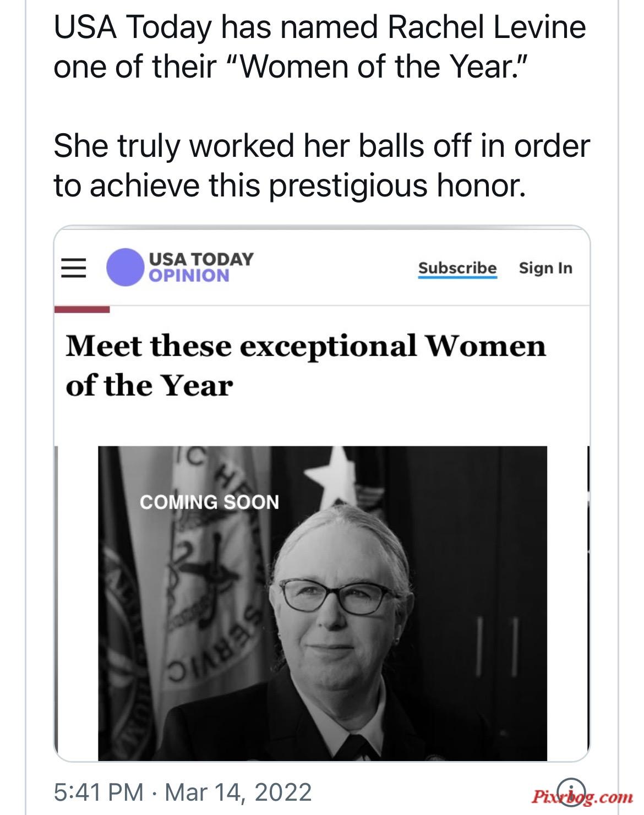Open the hamburger menu icon
This screenshot has height=815, width=644.
tap(73, 268)
